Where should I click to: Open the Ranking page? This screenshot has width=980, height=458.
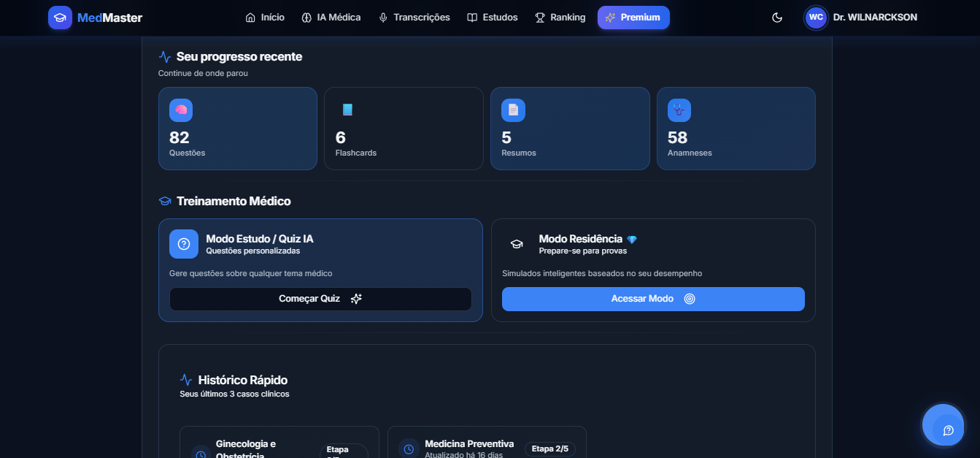pos(560,18)
